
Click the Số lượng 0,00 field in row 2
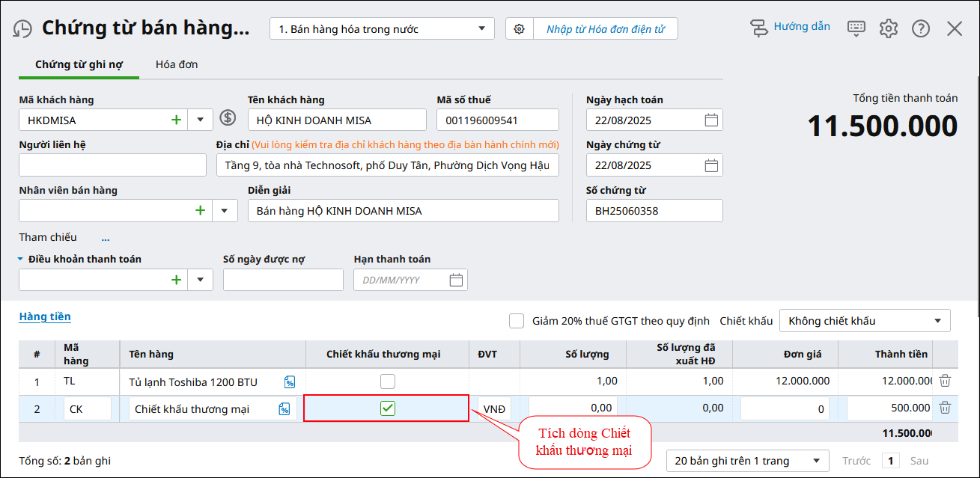coord(573,408)
